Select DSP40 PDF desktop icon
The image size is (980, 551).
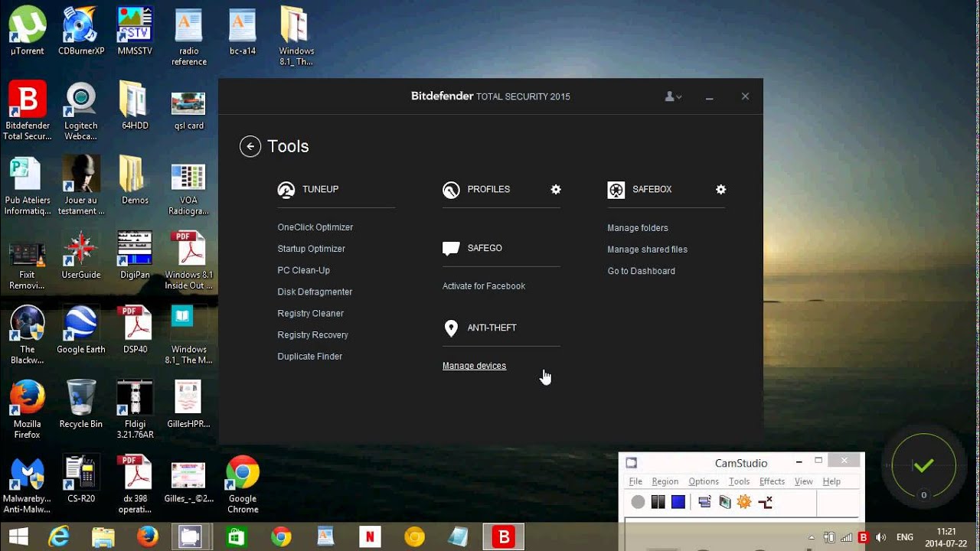coord(135,330)
